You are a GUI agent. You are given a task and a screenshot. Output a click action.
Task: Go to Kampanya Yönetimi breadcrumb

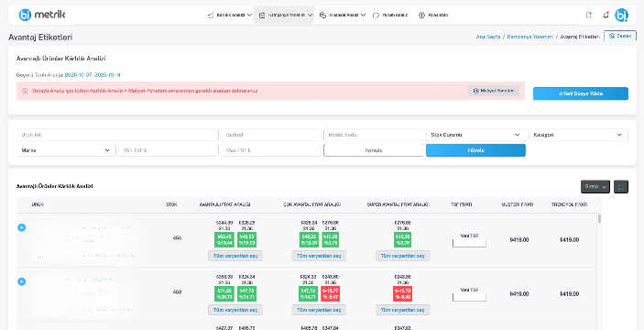point(530,37)
